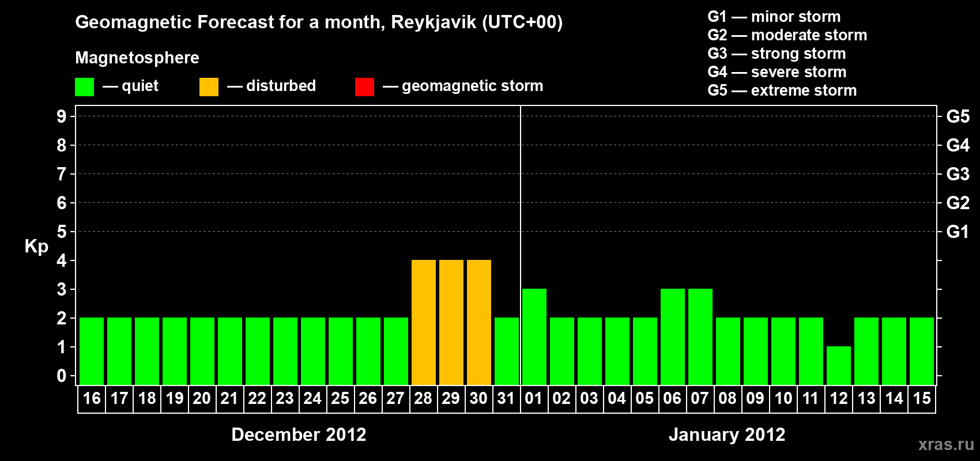Click the green bar for January 15
This screenshot has height=461, width=980.
(922, 351)
